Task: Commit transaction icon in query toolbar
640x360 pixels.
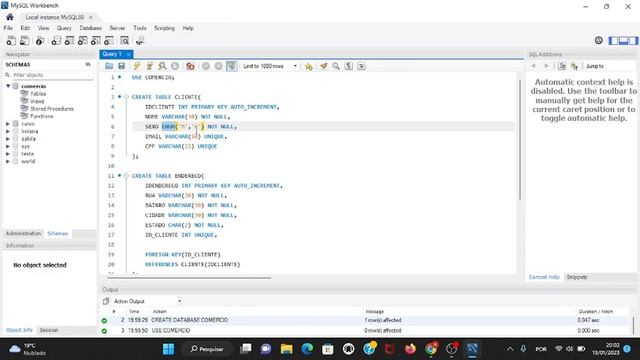Action: click(x=206, y=66)
